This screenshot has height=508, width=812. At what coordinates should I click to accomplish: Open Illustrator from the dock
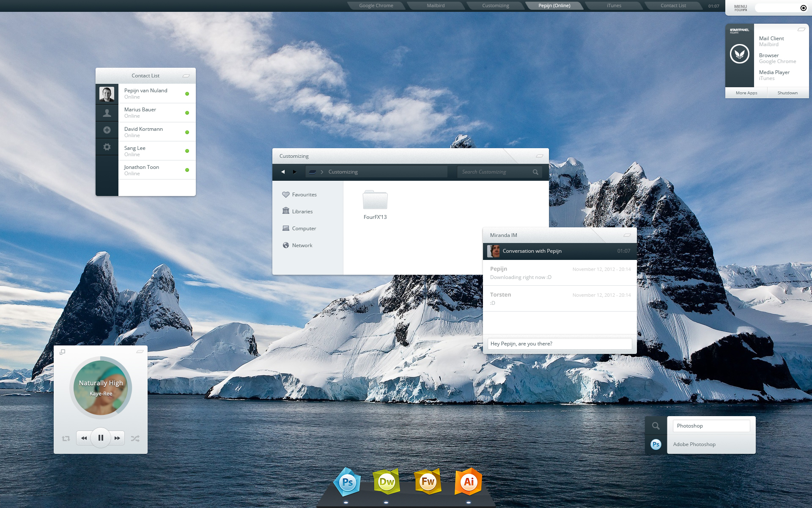tap(469, 481)
